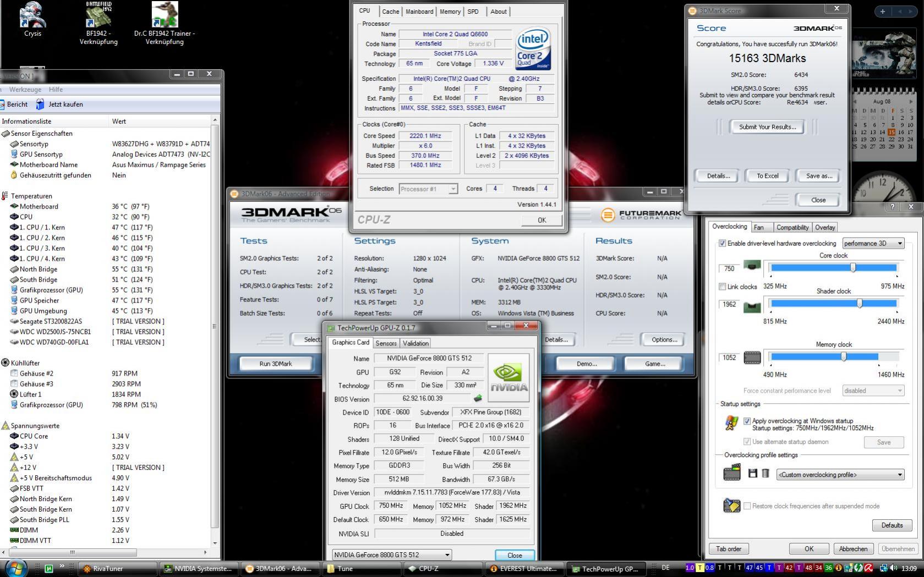Open GPU-Z graphics card selector dropdown
Screen dimensions: 924x577
392,555
